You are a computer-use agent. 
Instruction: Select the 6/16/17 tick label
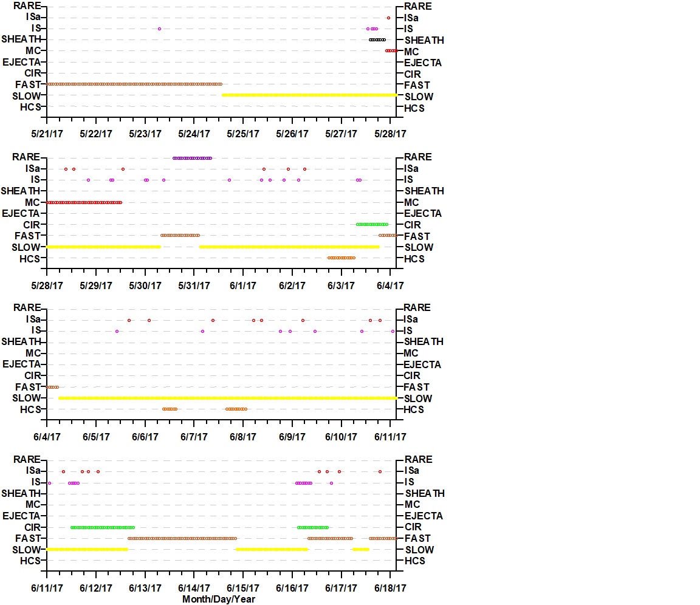(x=292, y=588)
